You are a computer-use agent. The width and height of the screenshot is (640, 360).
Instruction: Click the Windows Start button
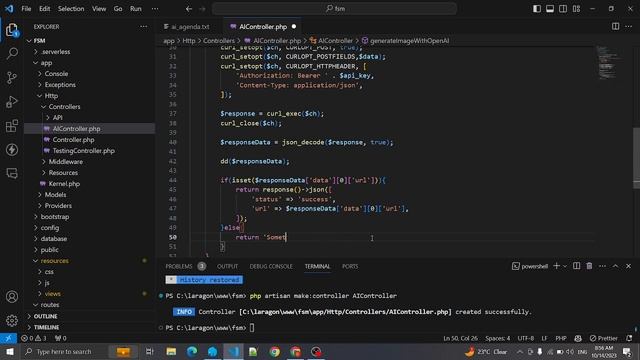point(10,351)
